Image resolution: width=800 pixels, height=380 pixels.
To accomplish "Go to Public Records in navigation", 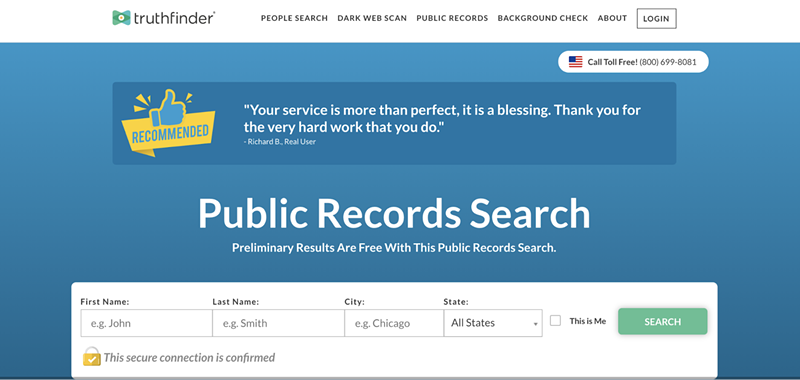I will [452, 18].
